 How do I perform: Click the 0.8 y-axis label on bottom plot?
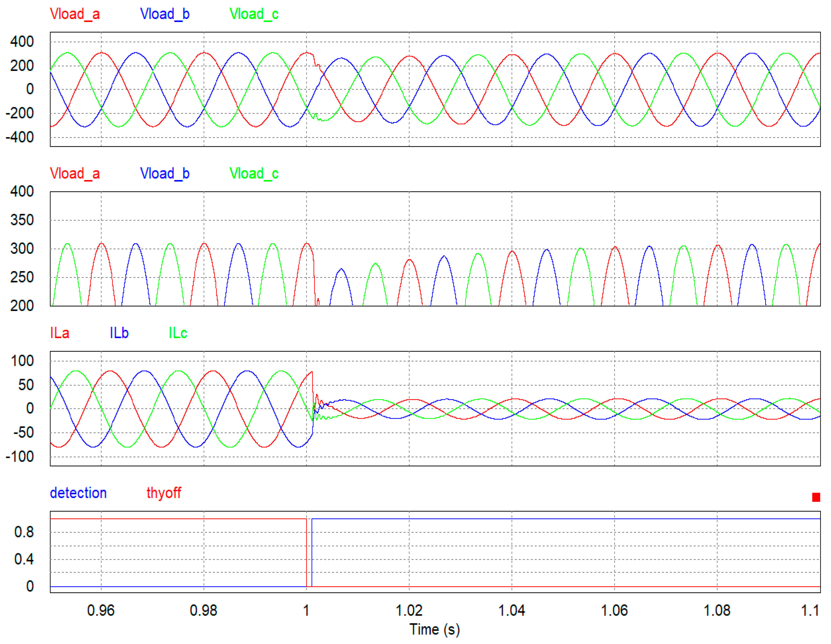click(x=24, y=532)
